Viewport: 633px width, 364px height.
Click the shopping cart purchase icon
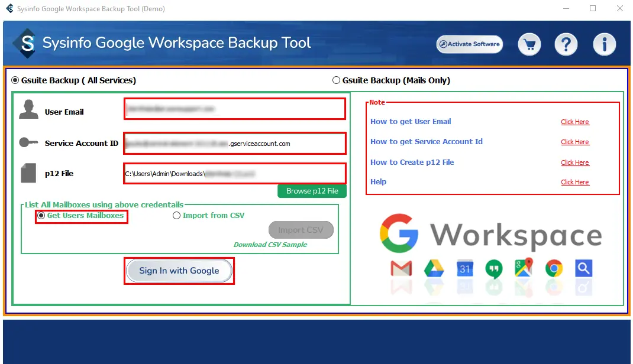pyautogui.click(x=530, y=44)
